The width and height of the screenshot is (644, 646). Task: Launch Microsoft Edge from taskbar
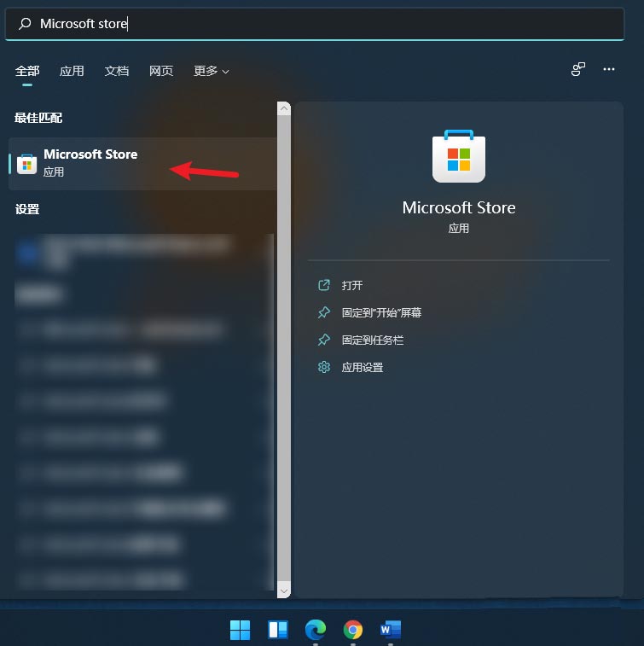click(316, 630)
